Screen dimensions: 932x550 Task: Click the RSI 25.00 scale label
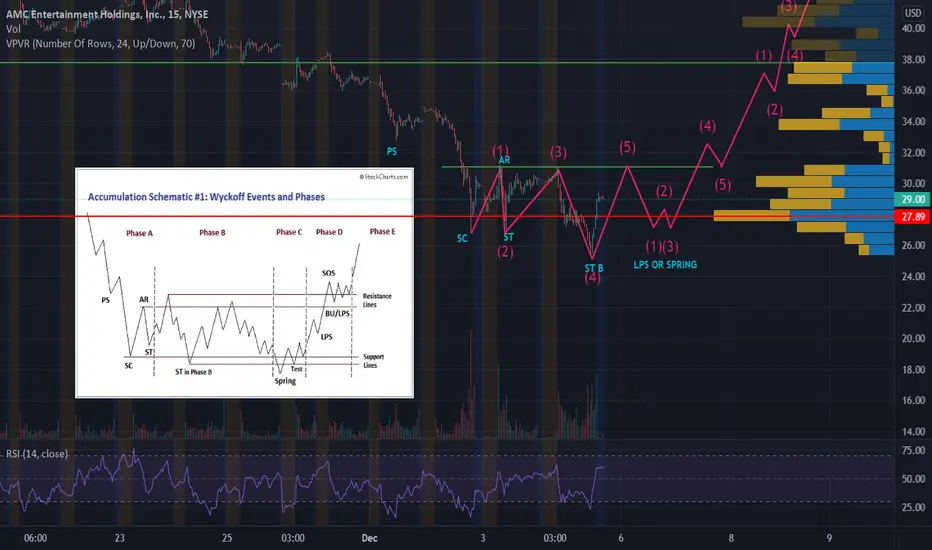pyautogui.click(x=913, y=507)
